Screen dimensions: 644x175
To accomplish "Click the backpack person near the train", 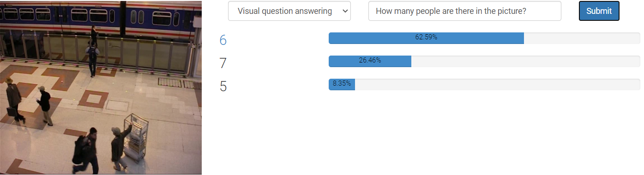I will 92,59.
